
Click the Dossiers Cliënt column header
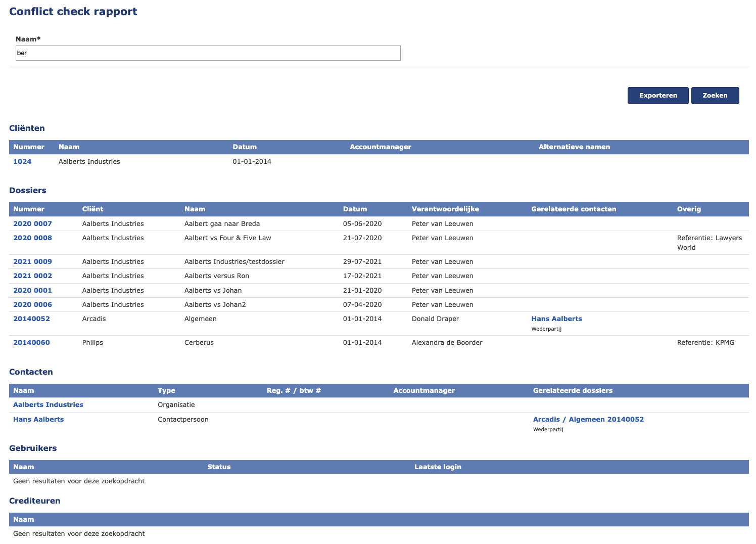click(92, 209)
